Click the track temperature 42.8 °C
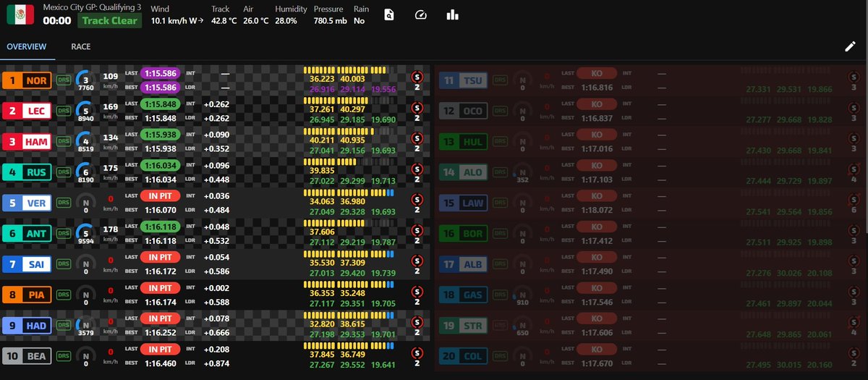This screenshot has height=380, width=868. click(x=224, y=20)
